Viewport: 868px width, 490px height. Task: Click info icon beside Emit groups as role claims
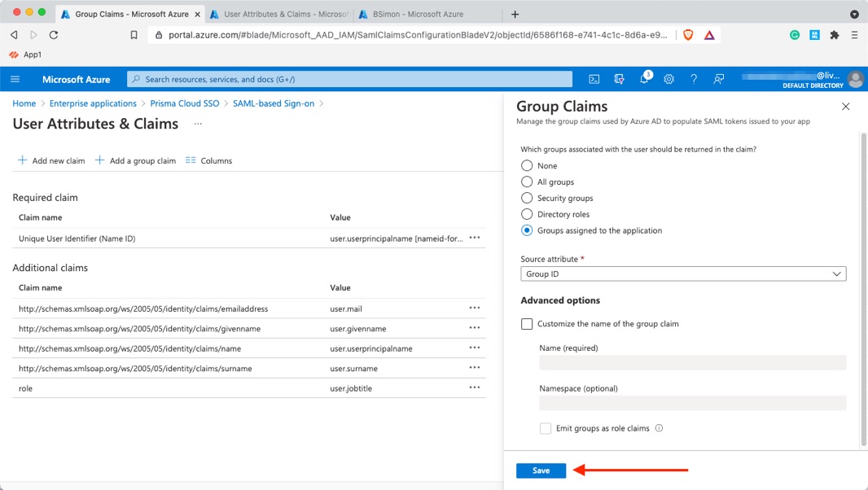(x=659, y=428)
